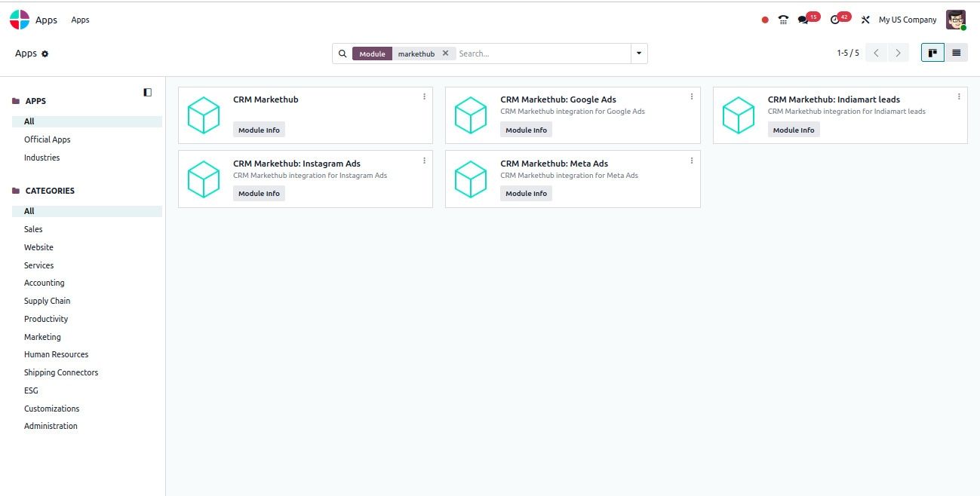This screenshot has width=980, height=496.
Task: Remove the markethub search facet
Action: pyautogui.click(x=445, y=54)
